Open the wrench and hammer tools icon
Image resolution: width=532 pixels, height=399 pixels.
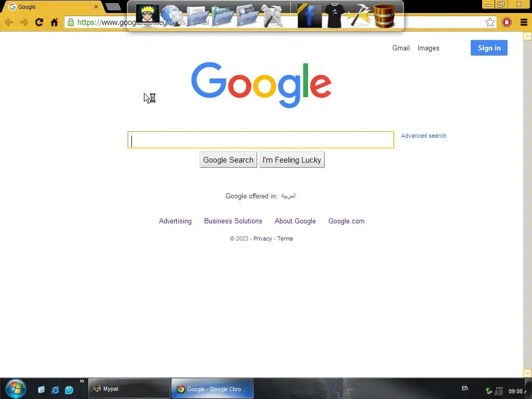(272, 16)
